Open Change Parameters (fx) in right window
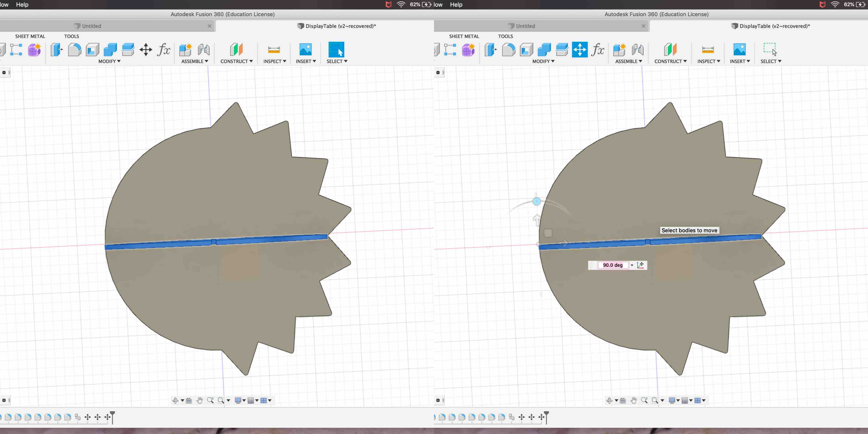This screenshot has width=868, height=434. point(598,49)
